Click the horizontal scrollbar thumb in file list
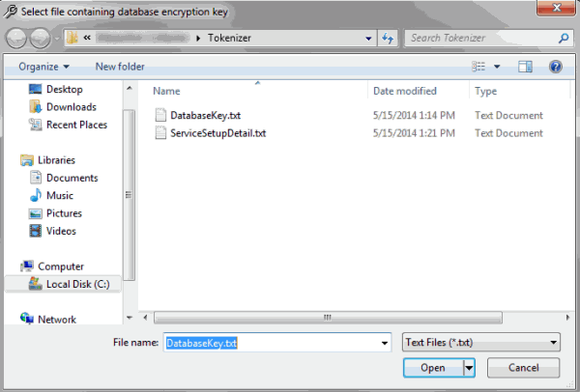 click(x=328, y=318)
